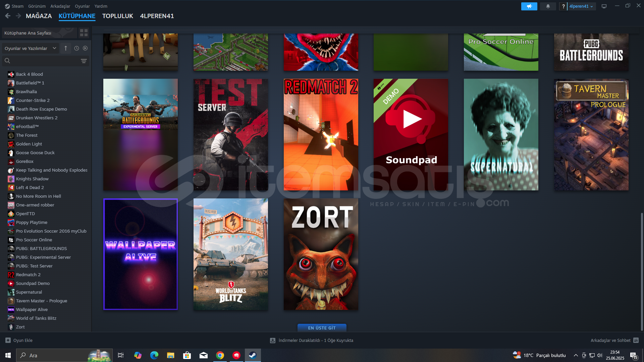Click the Windows Start button

[8, 355]
